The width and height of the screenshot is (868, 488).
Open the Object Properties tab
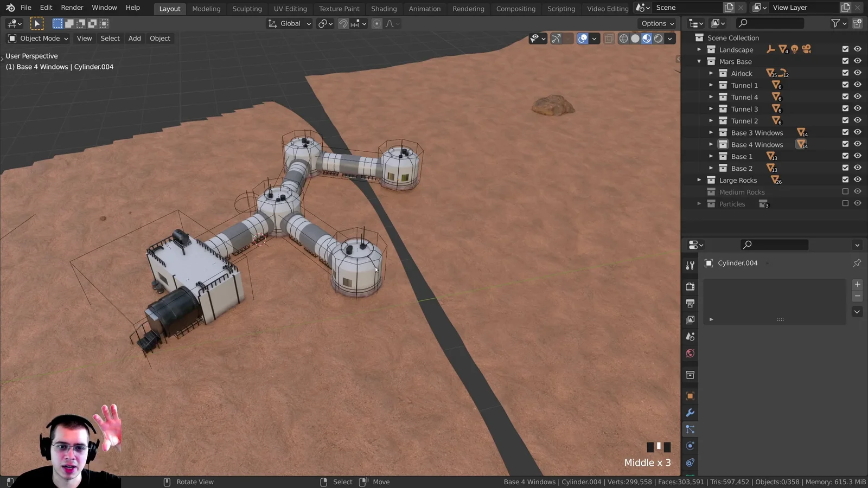[690, 396]
